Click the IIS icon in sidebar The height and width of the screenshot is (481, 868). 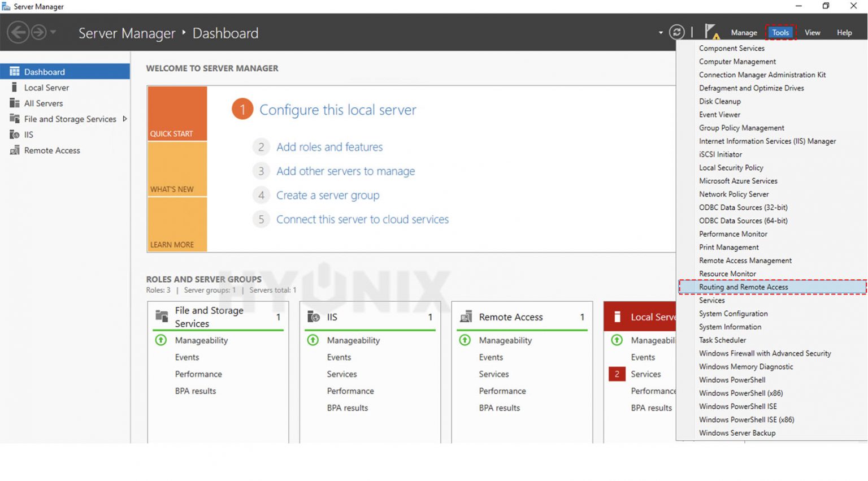point(15,135)
